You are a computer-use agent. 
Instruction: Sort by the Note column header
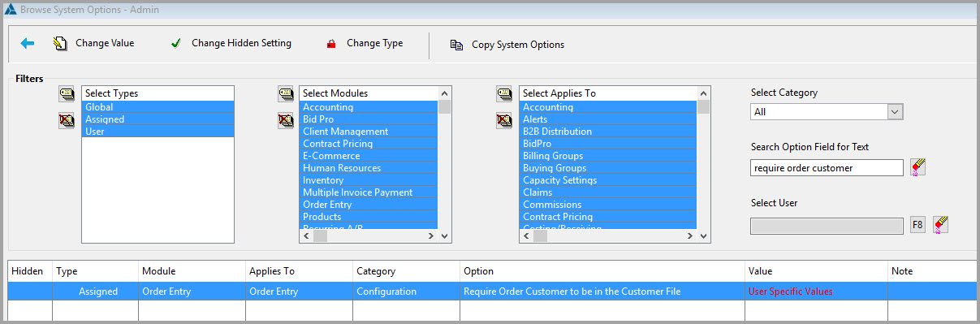tap(932, 271)
